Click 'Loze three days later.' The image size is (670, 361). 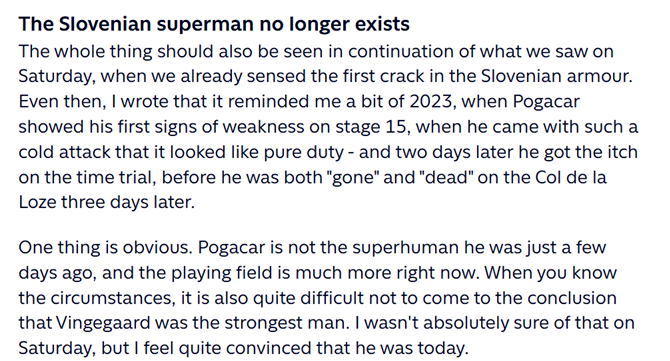106,202
